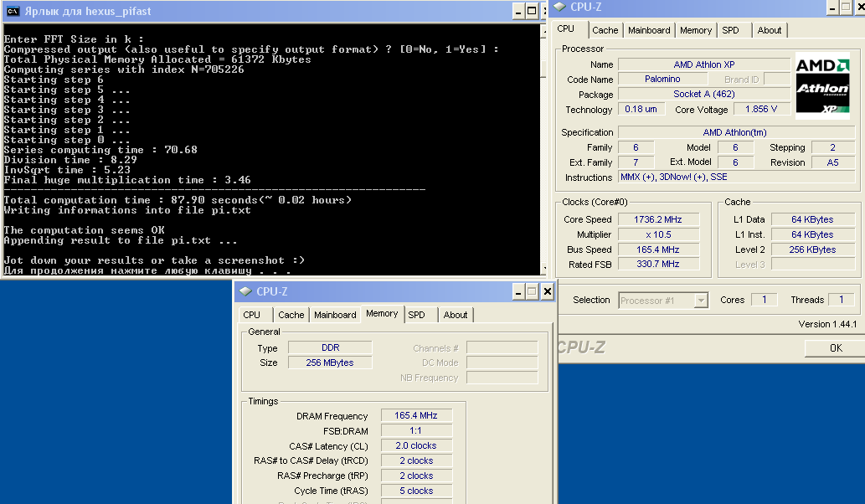Click the Specification field 'AMD Athlon(tm)'

pyautogui.click(x=735, y=132)
